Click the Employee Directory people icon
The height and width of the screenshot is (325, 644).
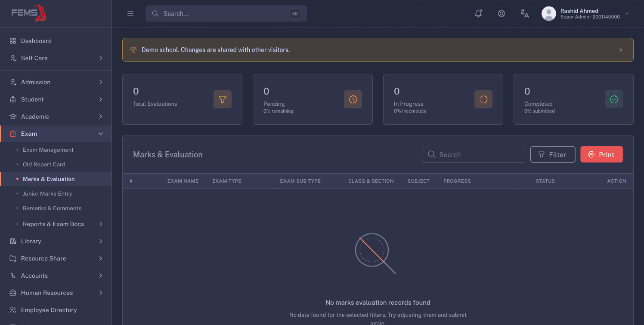click(x=13, y=310)
